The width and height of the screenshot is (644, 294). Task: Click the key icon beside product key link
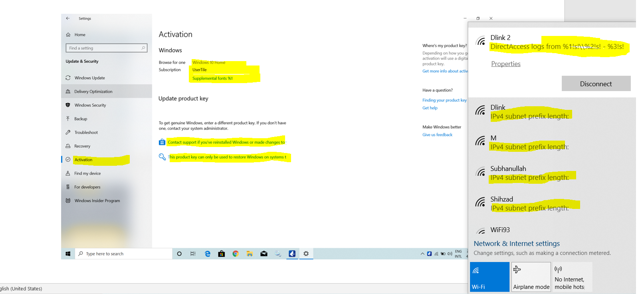click(162, 157)
